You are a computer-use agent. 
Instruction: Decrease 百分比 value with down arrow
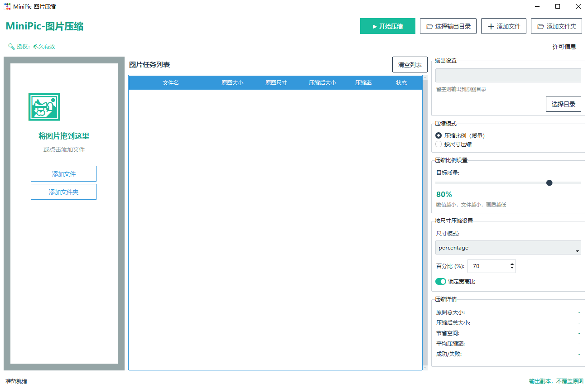[512, 269]
